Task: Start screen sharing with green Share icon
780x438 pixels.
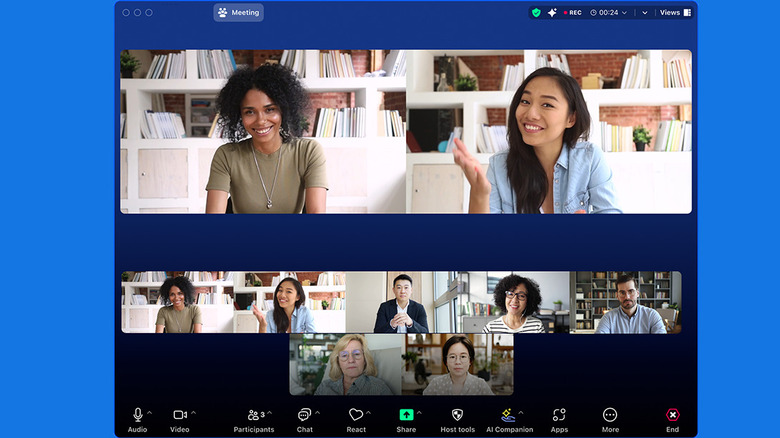Action: [406, 415]
